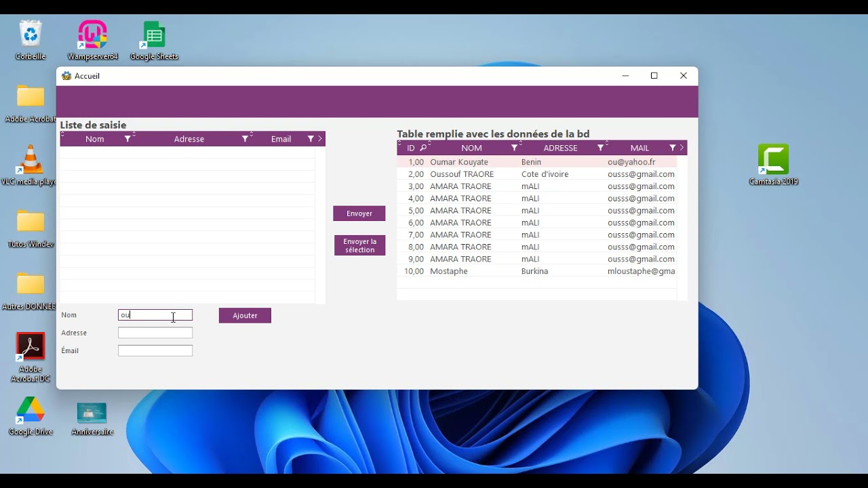This screenshot has height=488, width=868.
Task: Open the Email column filter in Liste de saisie
Action: 311,139
